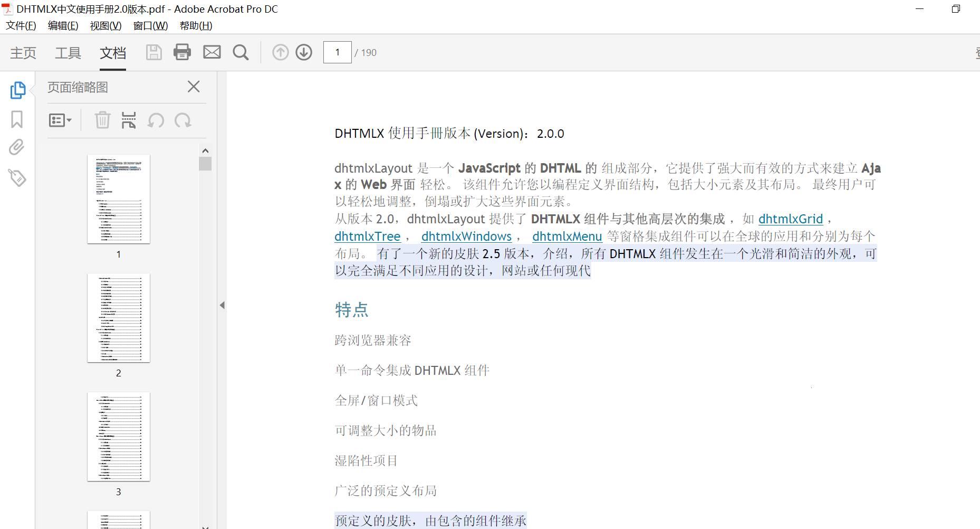Click thumbnail label number 2

119,373
